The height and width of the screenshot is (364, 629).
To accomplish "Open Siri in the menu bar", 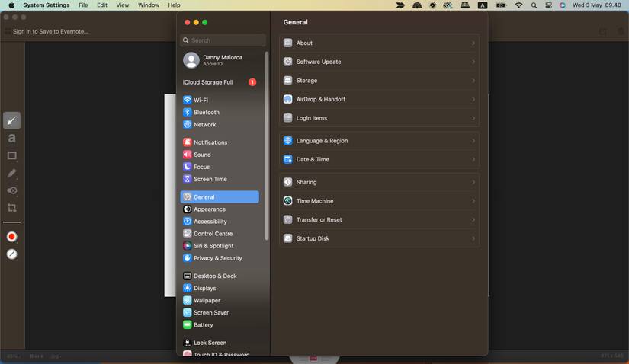I will coord(563,5).
